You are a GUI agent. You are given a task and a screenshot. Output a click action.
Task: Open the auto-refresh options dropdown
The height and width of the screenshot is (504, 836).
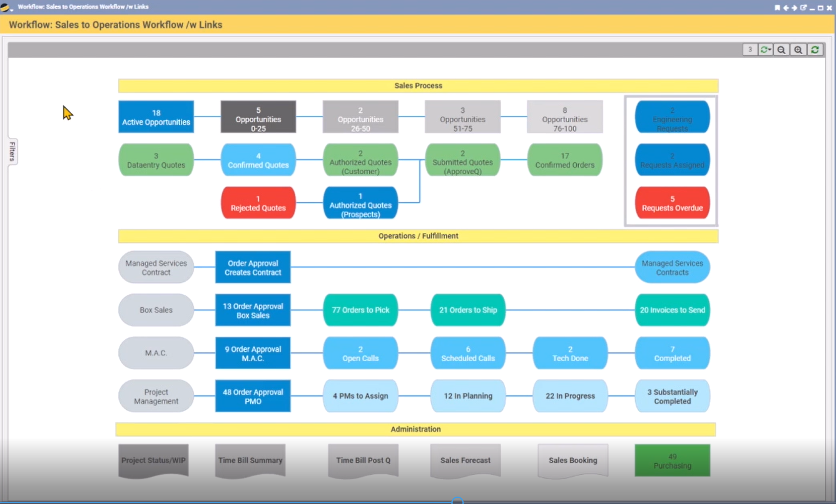point(766,50)
